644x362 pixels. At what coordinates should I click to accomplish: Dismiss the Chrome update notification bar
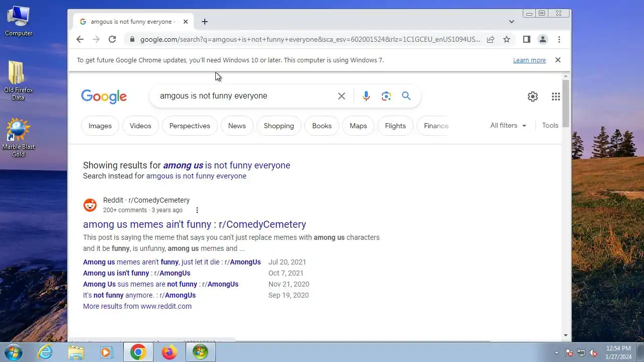[x=557, y=60]
